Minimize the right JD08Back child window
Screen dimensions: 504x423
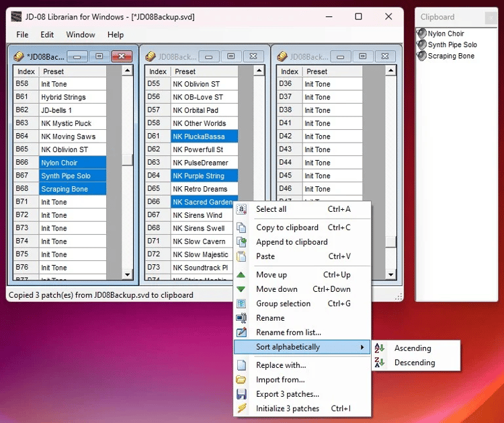click(x=341, y=56)
